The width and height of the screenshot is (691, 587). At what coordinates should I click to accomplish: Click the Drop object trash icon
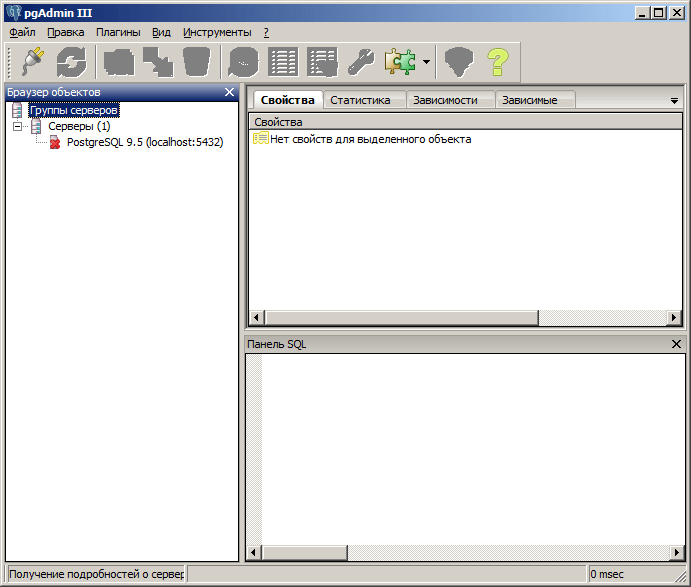click(x=197, y=62)
